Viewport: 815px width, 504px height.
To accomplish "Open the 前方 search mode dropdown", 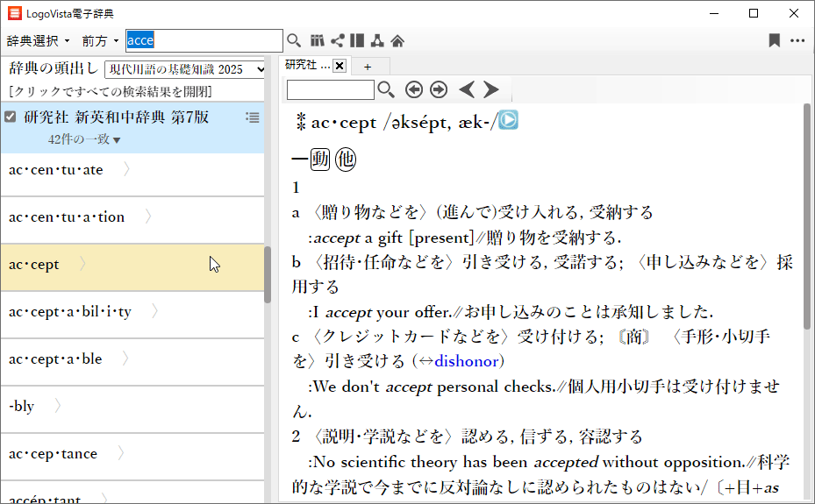I will (x=100, y=41).
